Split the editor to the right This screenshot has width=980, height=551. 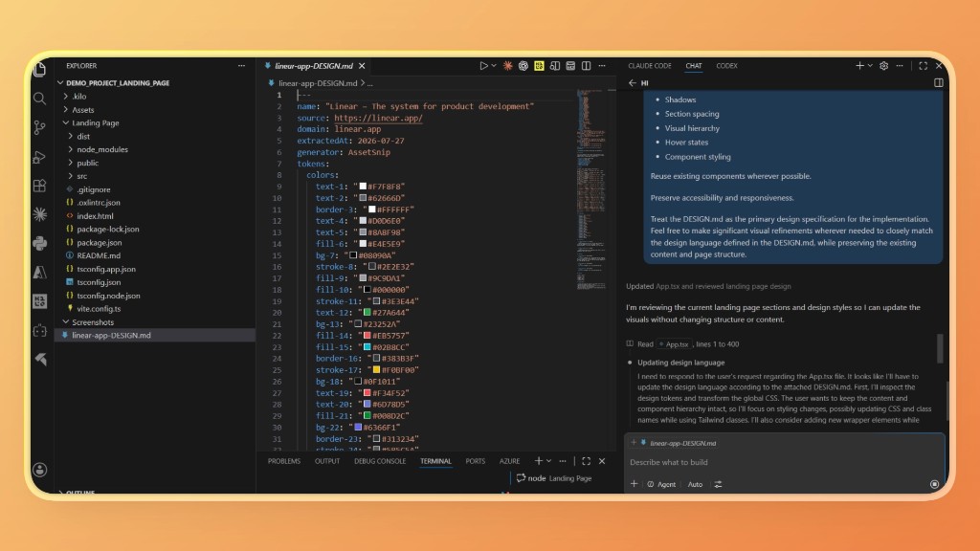(x=586, y=66)
